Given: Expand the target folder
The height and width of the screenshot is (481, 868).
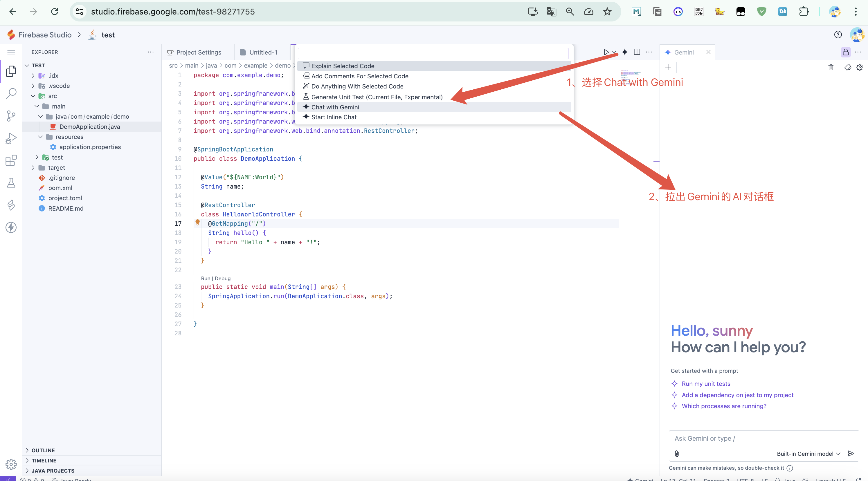Looking at the screenshot, I should [56, 167].
